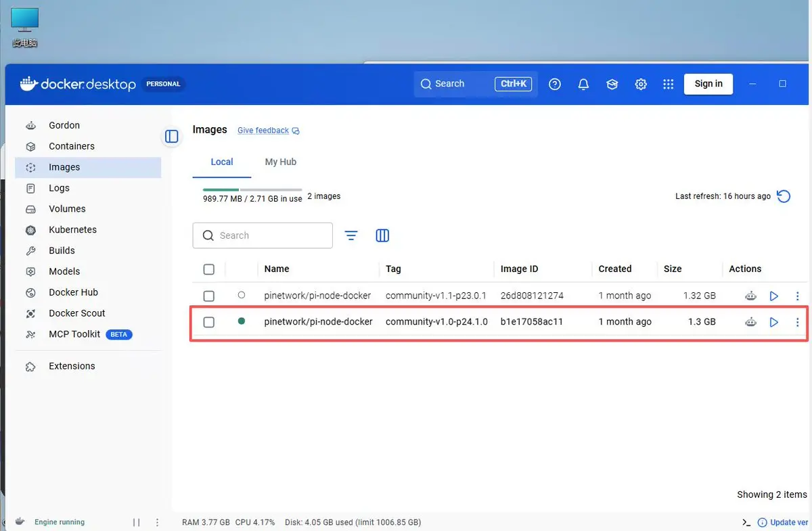Click the community-v1.0-p24.1.0 tag text
Viewport: 812px width, 531px height.
coord(436,322)
